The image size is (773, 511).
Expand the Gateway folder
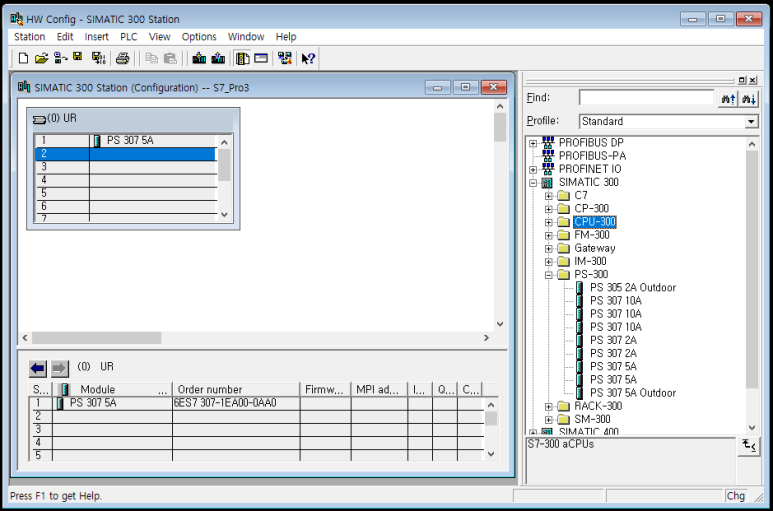(x=549, y=249)
